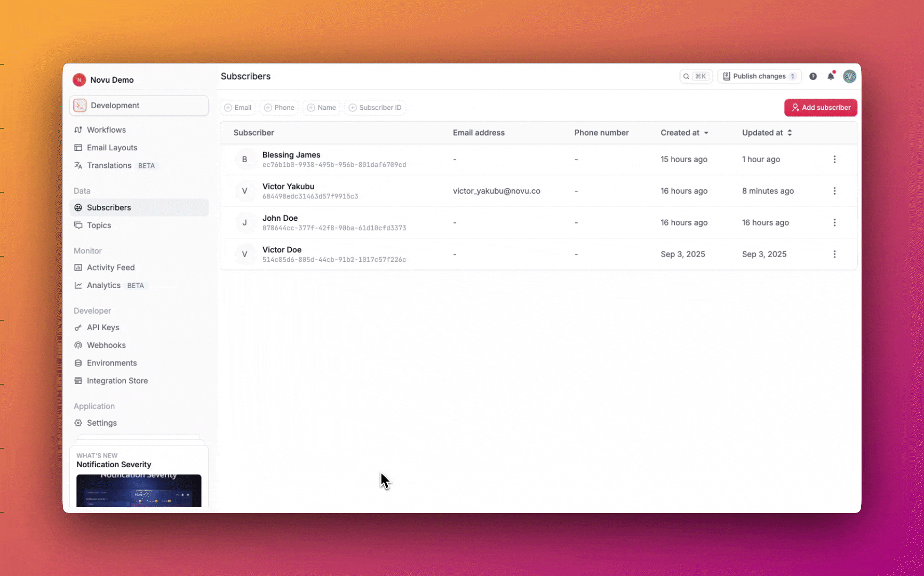Click the John Doe avatar icon
This screenshot has height=576, width=924.
click(x=245, y=222)
